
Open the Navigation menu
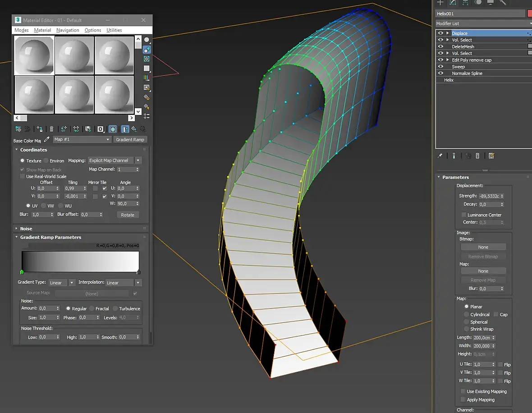68,30
